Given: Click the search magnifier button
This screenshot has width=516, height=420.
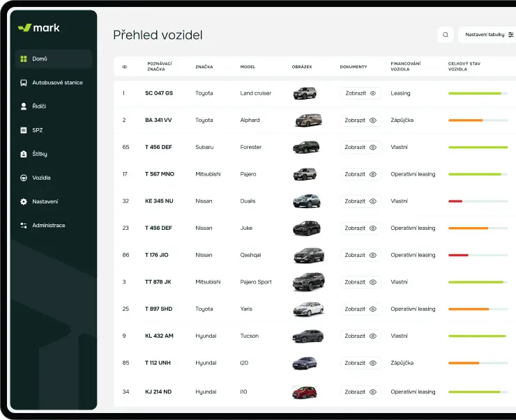Looking at the screenshot, I should [446, 35].
